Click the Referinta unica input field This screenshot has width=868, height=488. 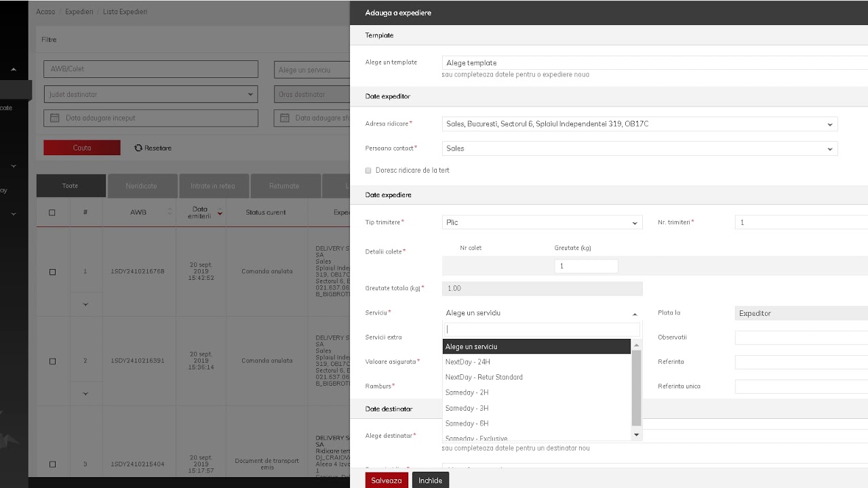(x=801, y=386)
